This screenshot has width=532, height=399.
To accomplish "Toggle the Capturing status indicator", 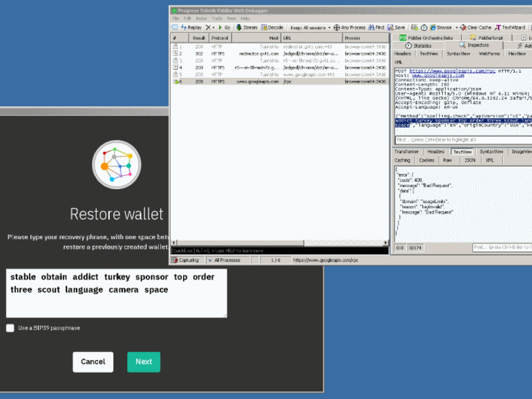I will [184, 260].
